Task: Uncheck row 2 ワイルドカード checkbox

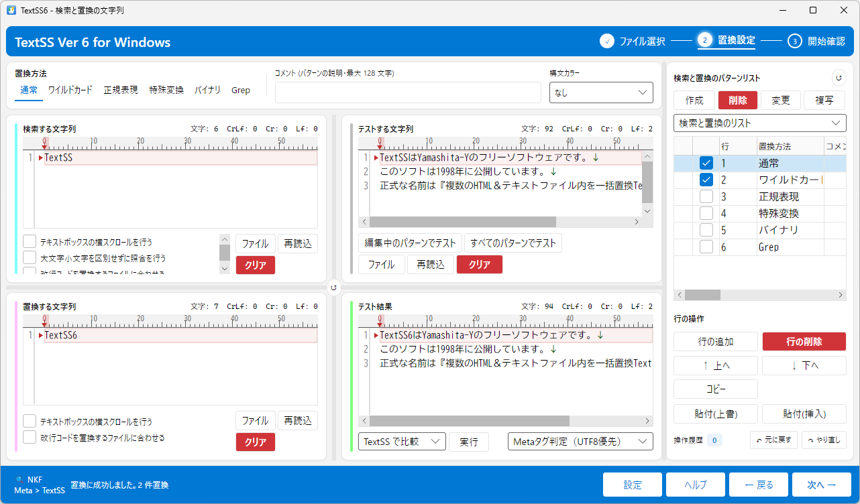Action: [706, 180]
